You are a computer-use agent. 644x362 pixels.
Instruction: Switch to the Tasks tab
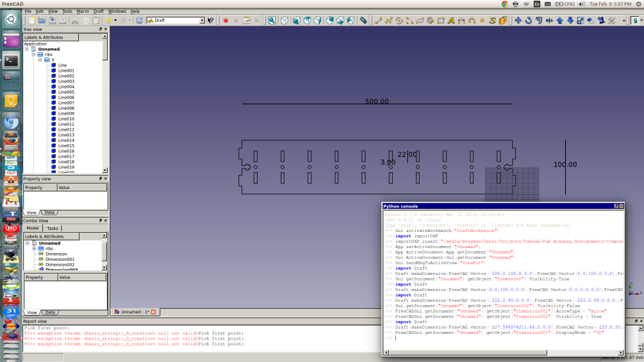53,228
